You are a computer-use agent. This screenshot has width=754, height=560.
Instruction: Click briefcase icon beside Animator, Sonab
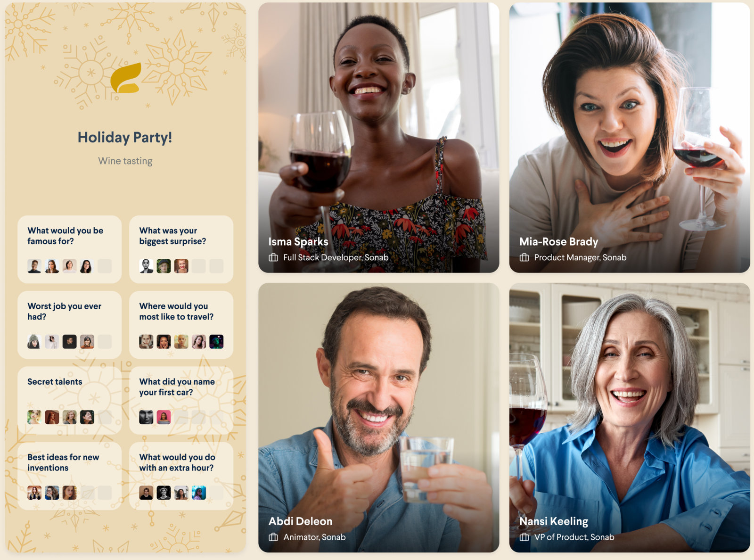pos(273,537)
